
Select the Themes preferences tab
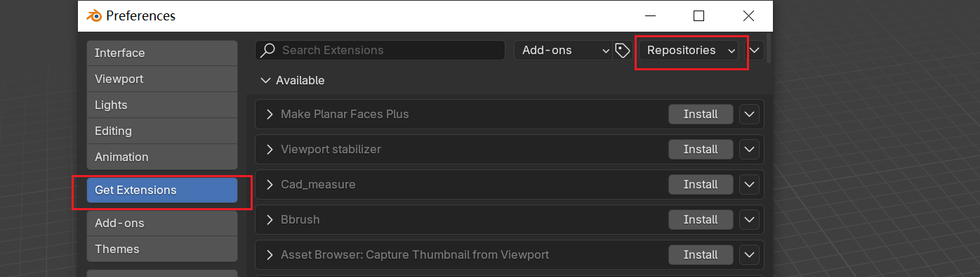click(x=162, y=249)
